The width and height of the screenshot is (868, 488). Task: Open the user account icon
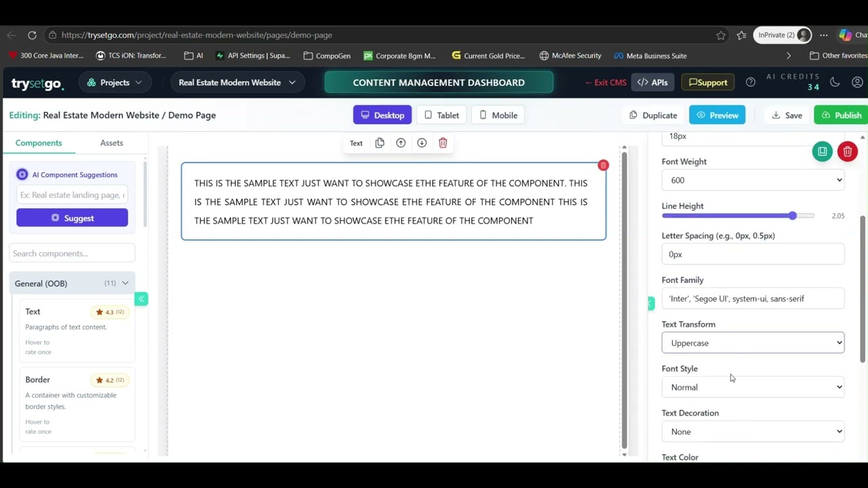click(x=857, y=82)
